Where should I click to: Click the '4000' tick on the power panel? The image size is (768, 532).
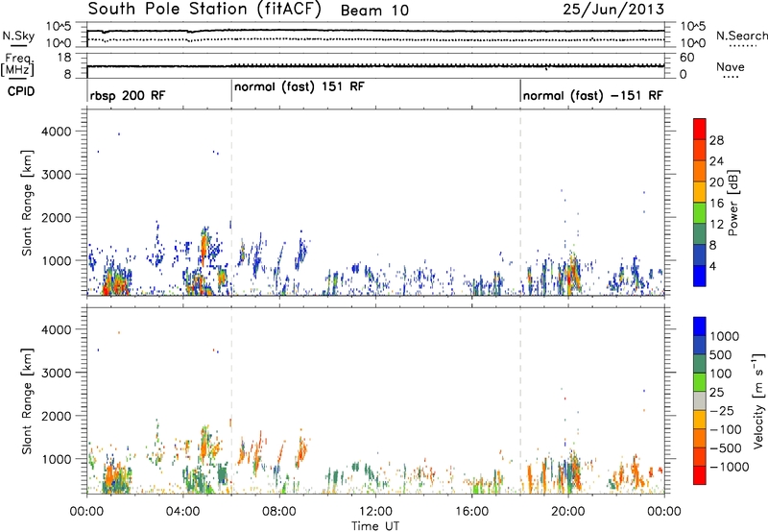[56, 132]
